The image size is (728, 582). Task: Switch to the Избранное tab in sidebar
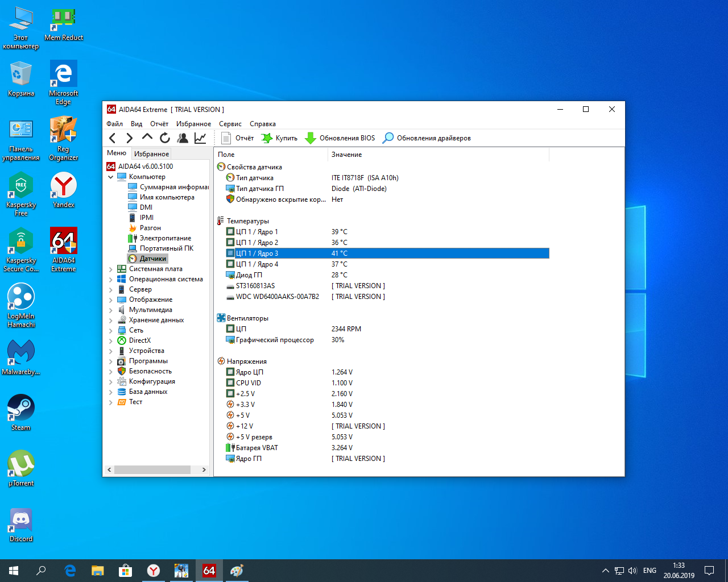pyautogui.click(x=151, y=154)
